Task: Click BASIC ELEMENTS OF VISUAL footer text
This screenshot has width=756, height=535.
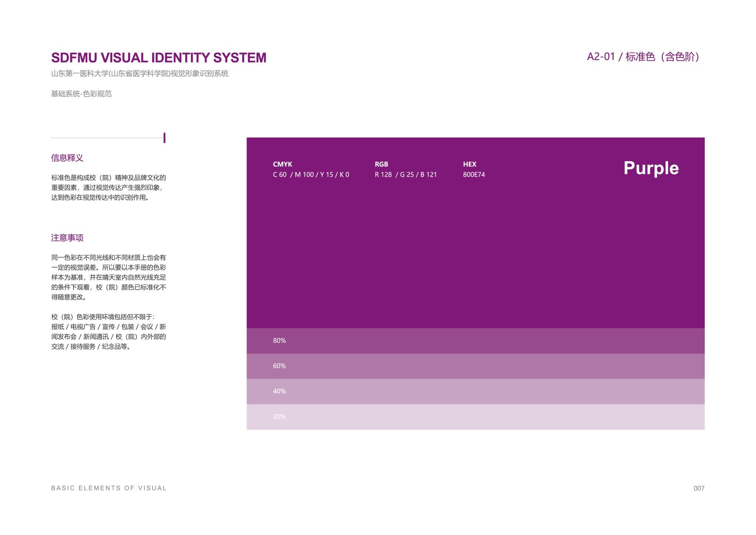Action: [x=109, y=488]
